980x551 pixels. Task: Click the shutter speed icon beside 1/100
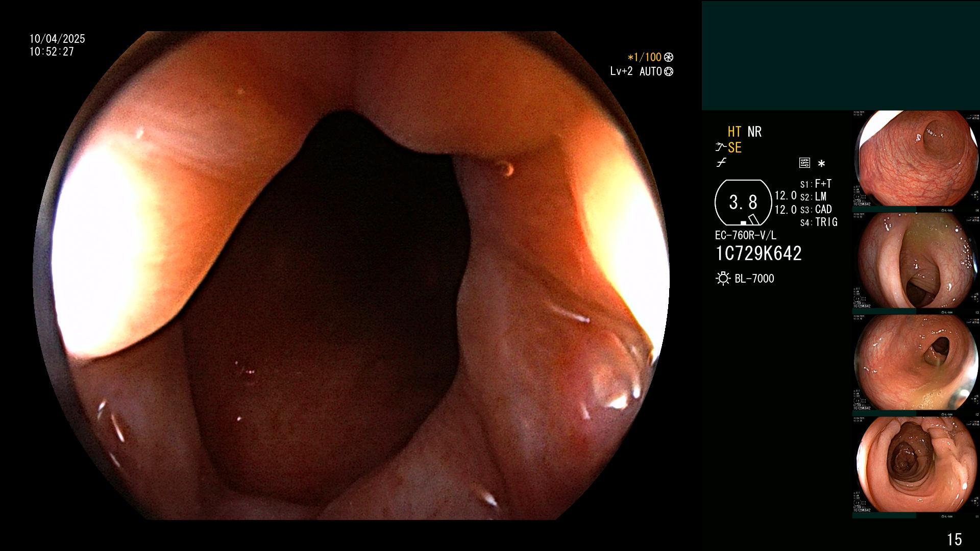669,57
